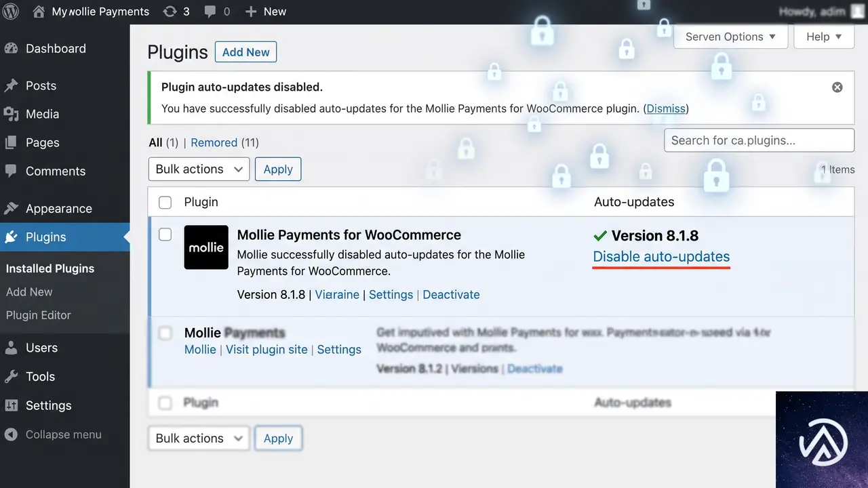
Task: Click the Collapse menu arrow icon
Action: tap(10, 434)
